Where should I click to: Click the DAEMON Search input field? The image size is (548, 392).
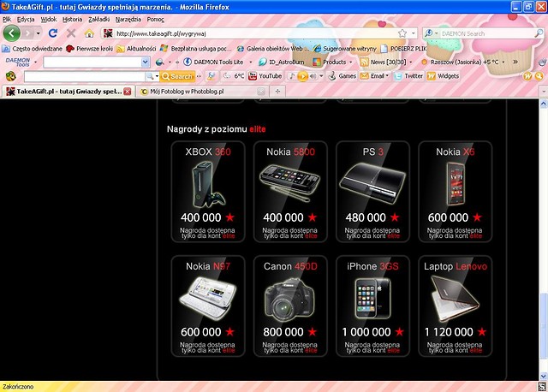[x=487, y=33]
